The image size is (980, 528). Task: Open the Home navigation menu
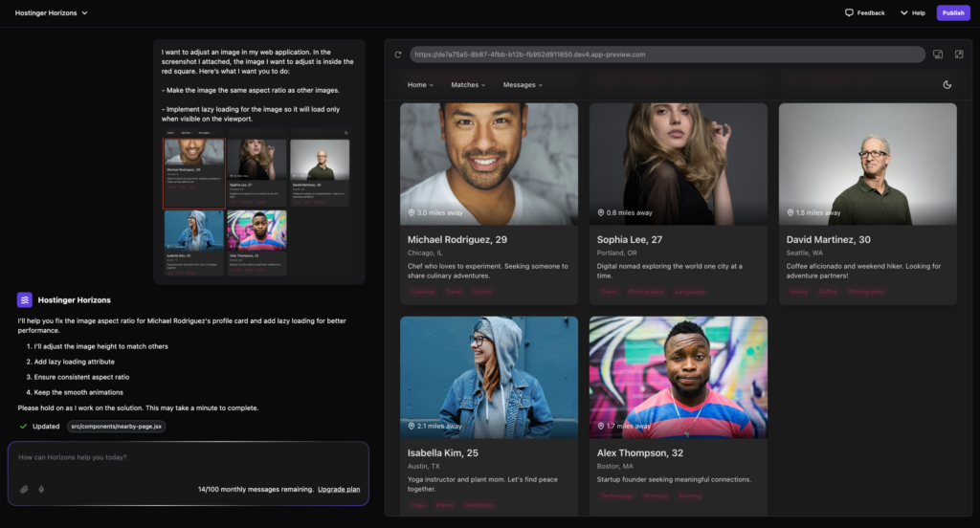(x=420, y=85)
